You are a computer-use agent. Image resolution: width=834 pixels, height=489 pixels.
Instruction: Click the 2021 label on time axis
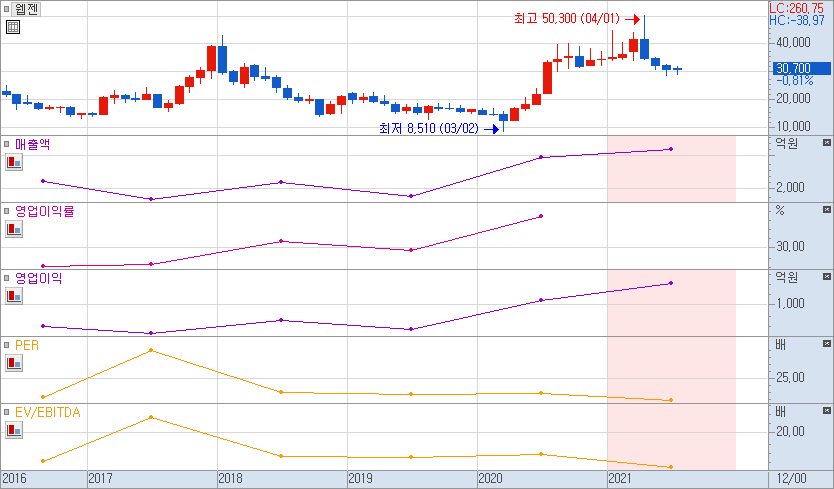coord(620,478)
